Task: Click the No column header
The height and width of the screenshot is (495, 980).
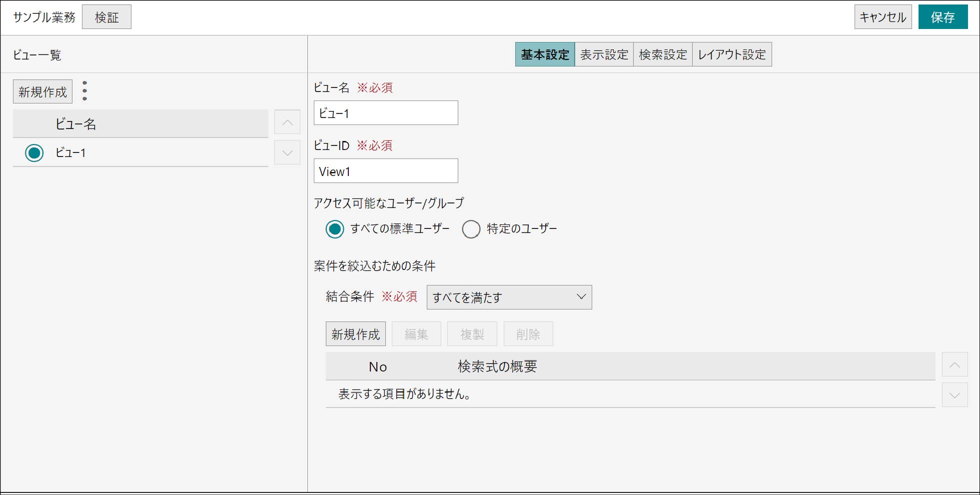Action: 378,367
